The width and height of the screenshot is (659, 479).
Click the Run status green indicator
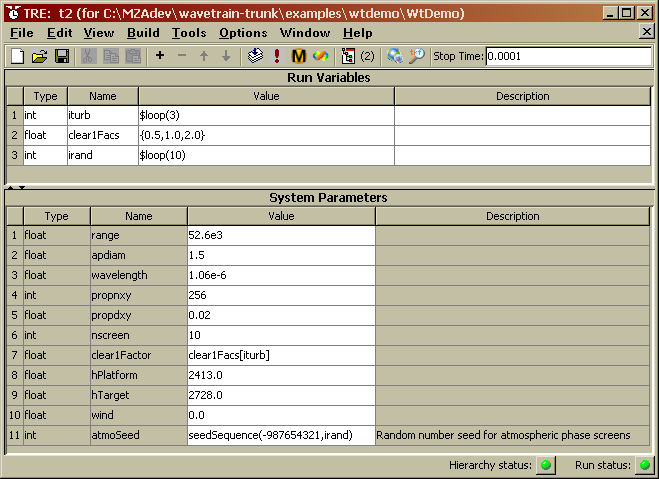click(x=644, y=465)
